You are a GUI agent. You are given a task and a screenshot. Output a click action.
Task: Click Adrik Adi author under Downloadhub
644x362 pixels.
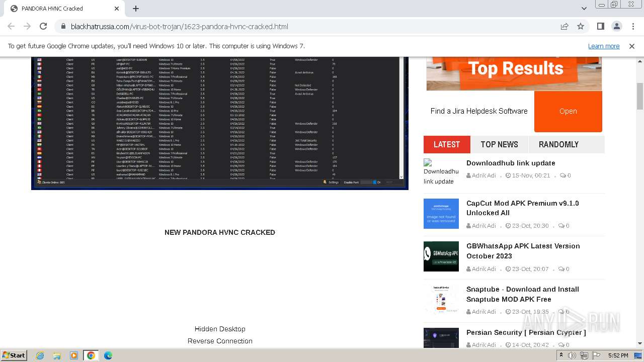click(484, 175)
